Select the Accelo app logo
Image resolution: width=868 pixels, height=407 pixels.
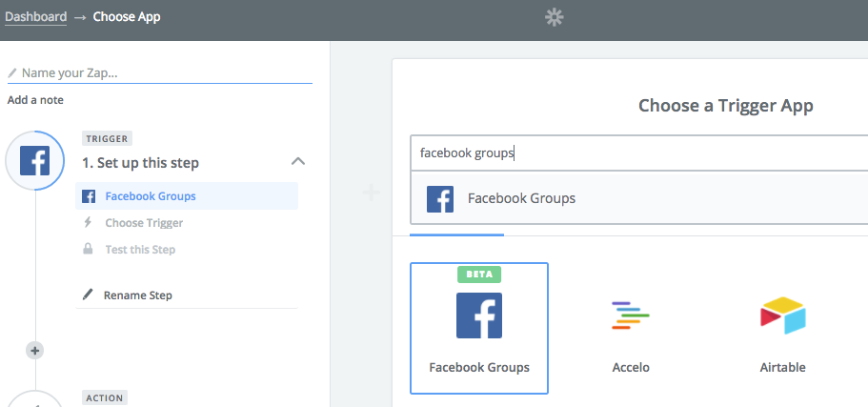[631, 315]
